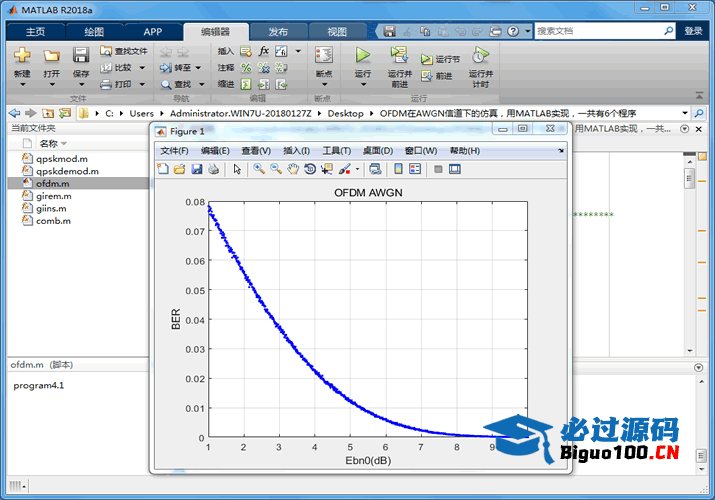
Task: Open the 工具(T) menu in Figure window
Action: click(x=336, y=151)
